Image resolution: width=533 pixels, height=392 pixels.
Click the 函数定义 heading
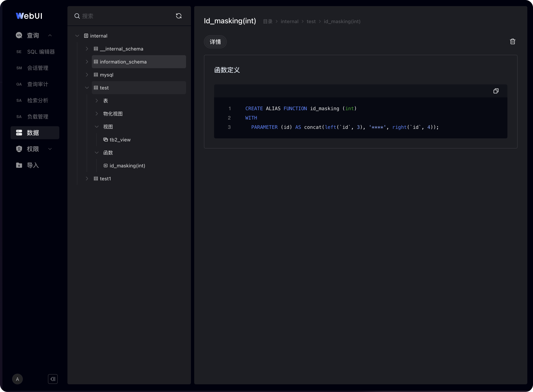tap(227, 70)
